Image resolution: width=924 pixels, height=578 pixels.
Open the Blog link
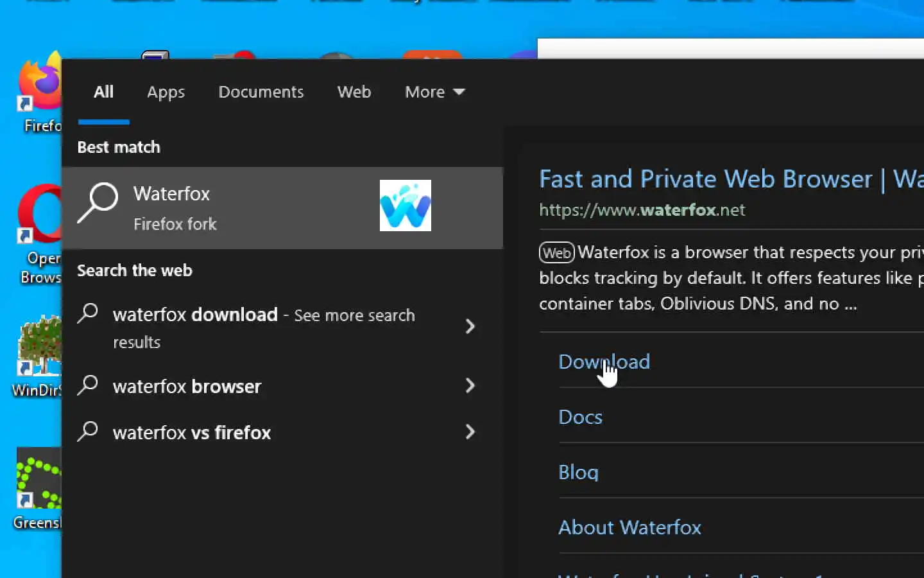[x=578, y=472]
